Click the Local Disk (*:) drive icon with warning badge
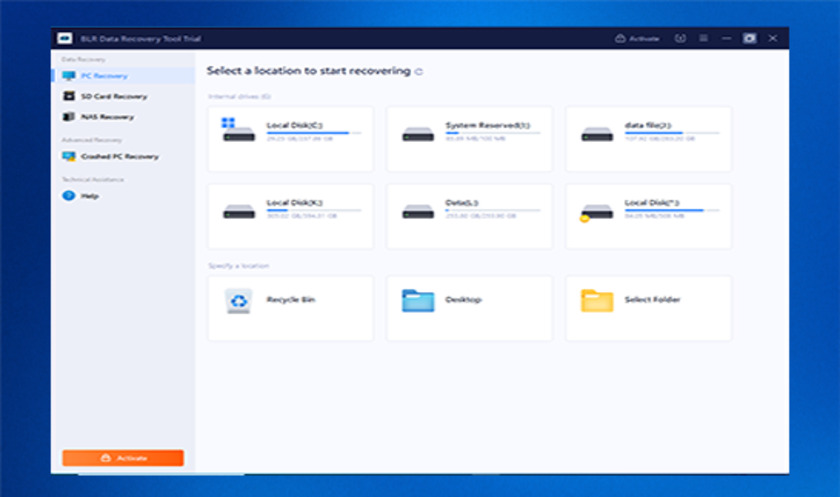The image size is (840, 497). [596, 213]
